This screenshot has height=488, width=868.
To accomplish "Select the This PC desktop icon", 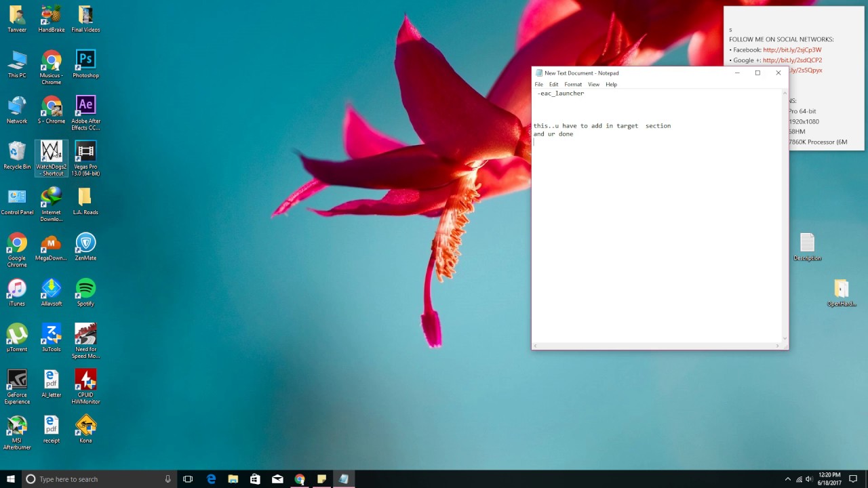I will [17, 64].
